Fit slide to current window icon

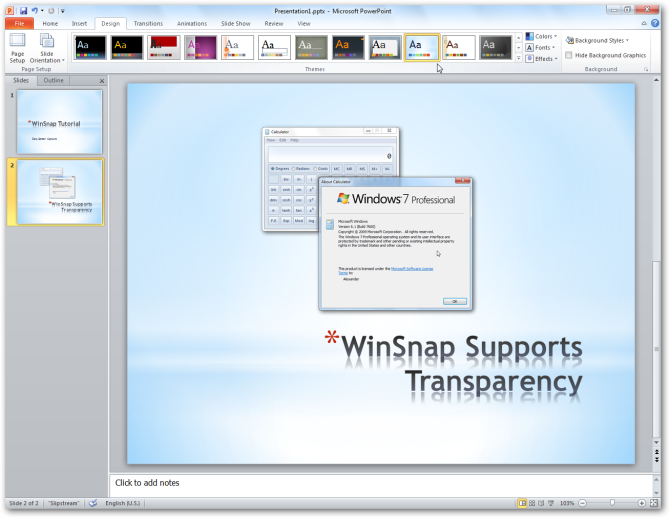coord(654,503)
